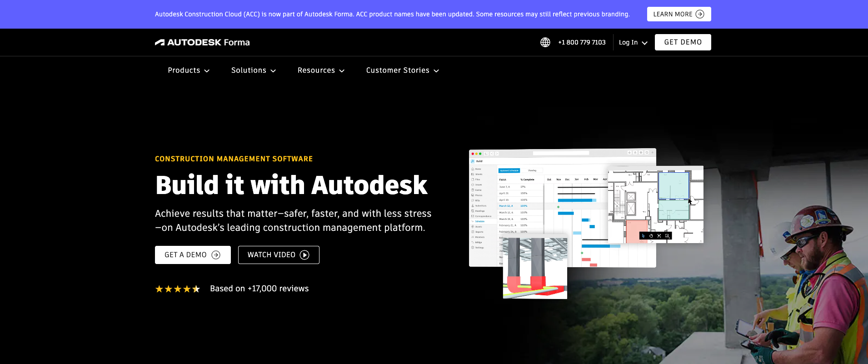Image resolution: width=868 pixels, height=364 pixels.
Task: Click the Construction Management Software label
Action: tap(234, 159)
